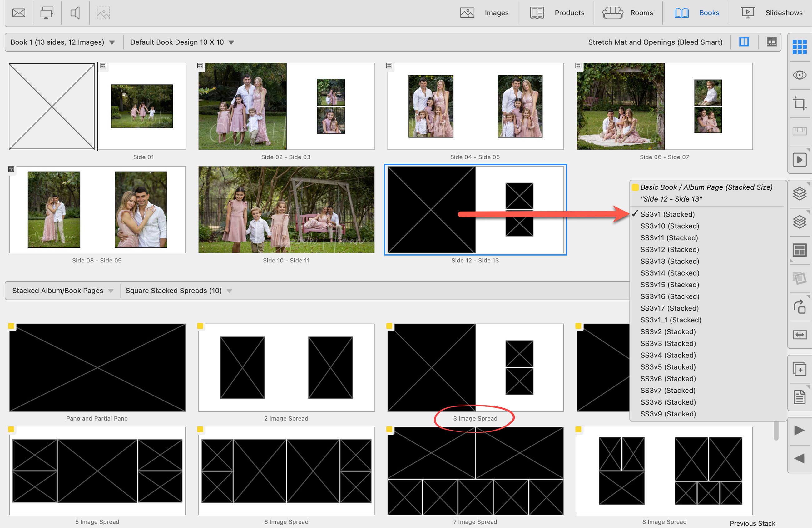Open the Book 1 dropdown
This screenshot has width=812, height=528.
[x=63, y=42]
